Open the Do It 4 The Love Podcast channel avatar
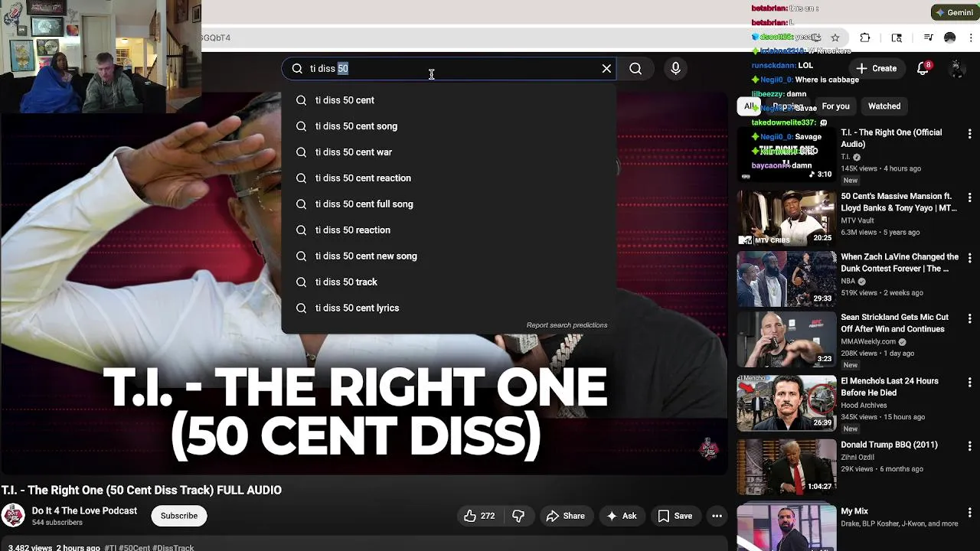980x551 pixels. point(13,516)
